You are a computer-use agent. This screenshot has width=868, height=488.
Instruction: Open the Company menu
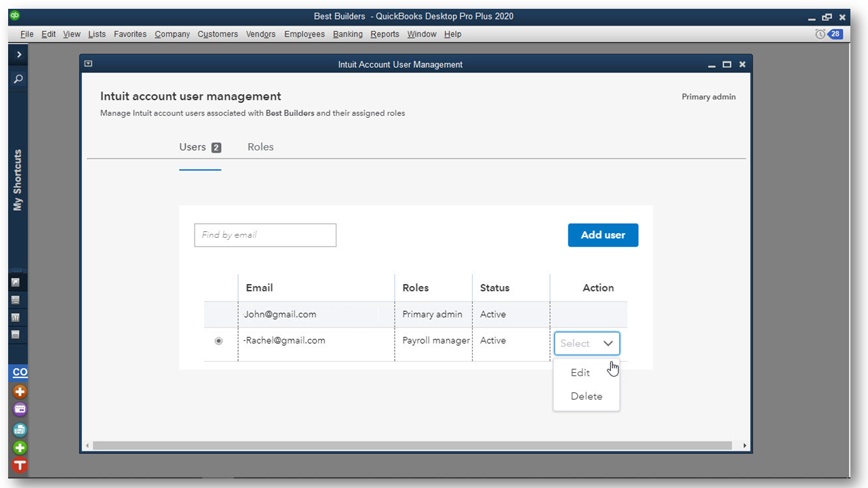(x=172, y=34)
